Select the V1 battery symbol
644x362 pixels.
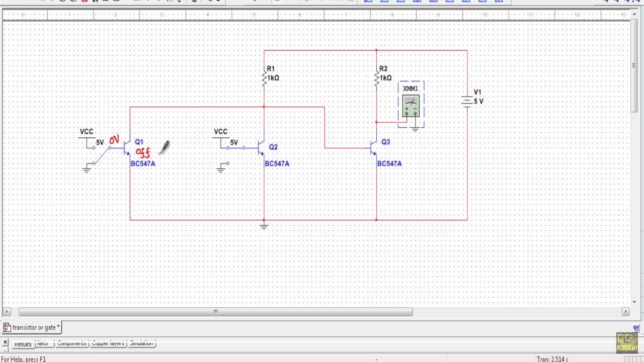(467, 101)
